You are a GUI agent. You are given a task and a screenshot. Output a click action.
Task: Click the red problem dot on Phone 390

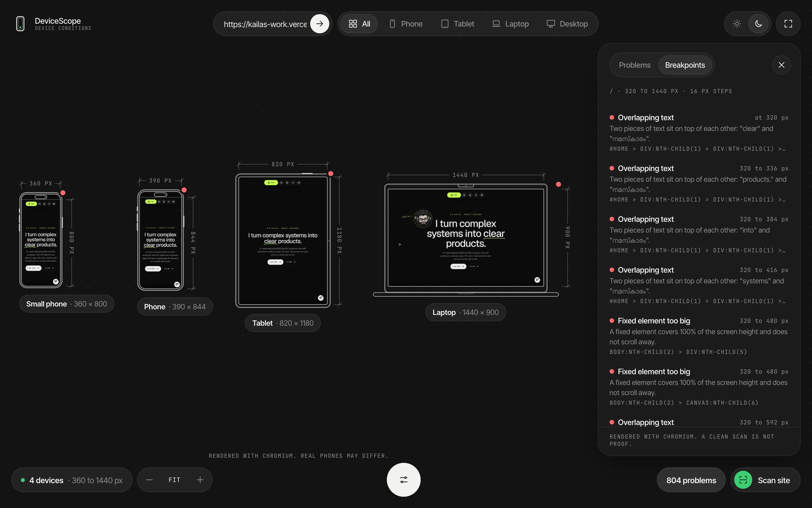[x=184, y=190]
